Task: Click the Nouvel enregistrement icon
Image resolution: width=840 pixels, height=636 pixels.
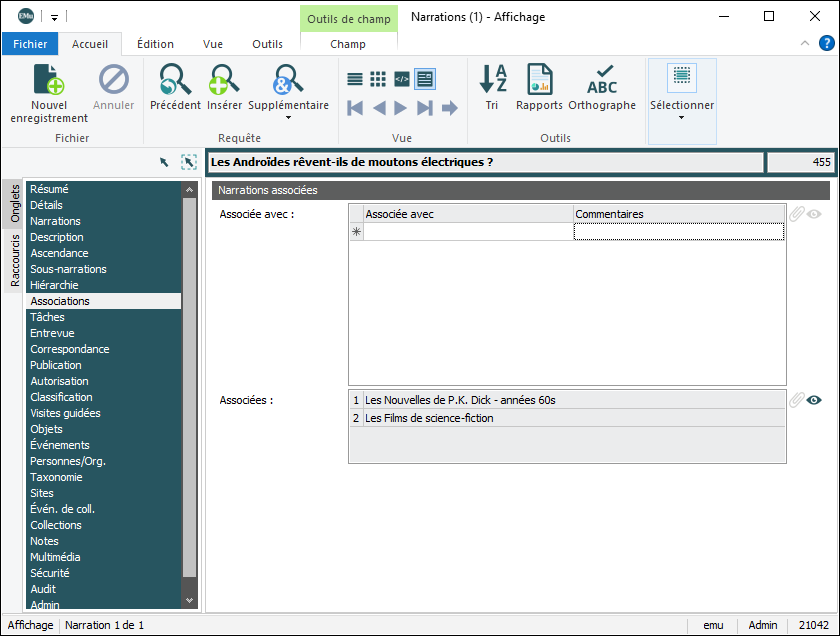Action: tap(49, 80)
